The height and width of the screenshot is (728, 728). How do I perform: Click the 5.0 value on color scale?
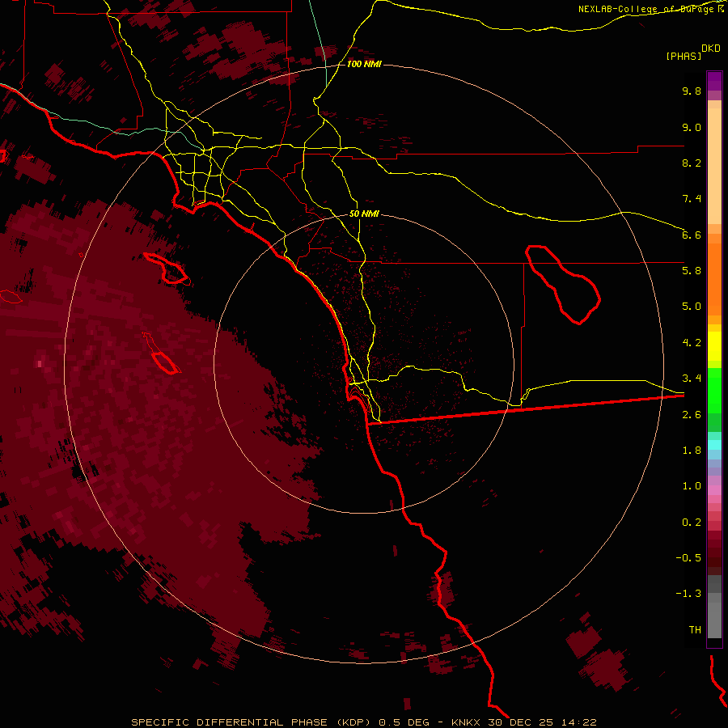692,307
